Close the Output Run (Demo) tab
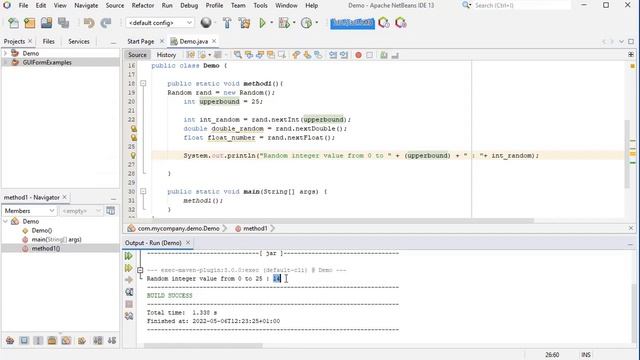The width and height of the screenshot is (640, 360). tap(188, 243)
